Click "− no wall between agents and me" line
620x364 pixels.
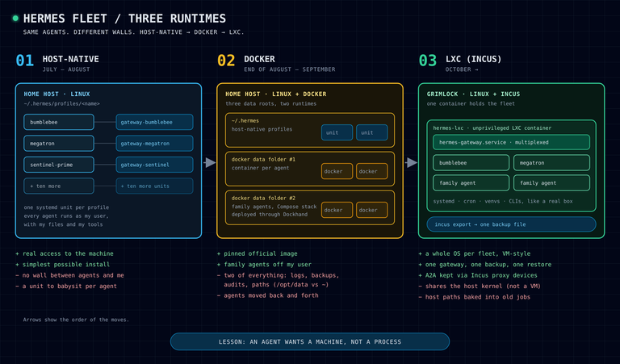point(69,275)
